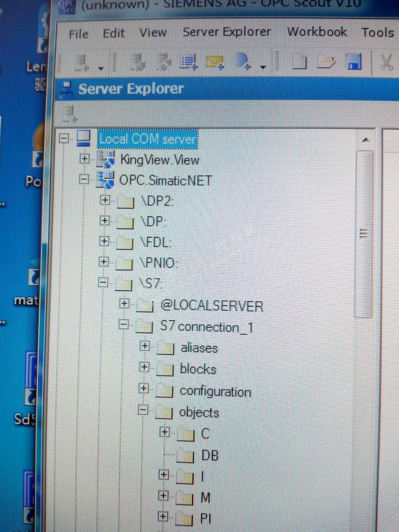Expand the KingView.View server node
Screen dimensions: 399x532
[85, 159]
